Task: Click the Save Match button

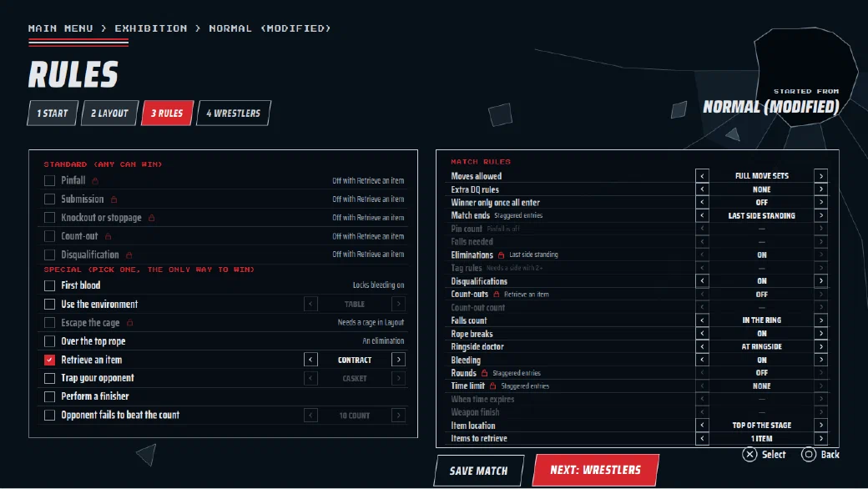Action: (x=479, y=471)
